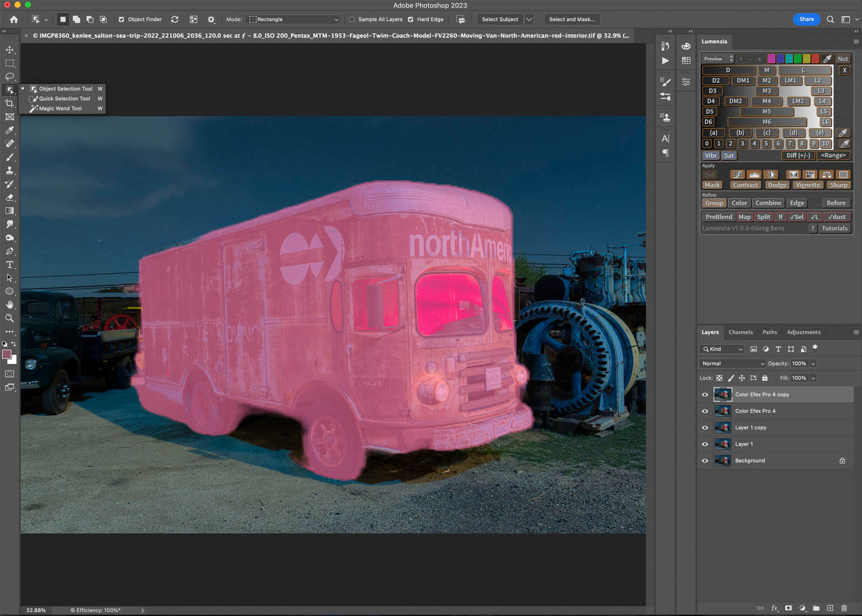Select the Lasso tool
The width and height of the screenshot is (862, 616).
[10, 76]
